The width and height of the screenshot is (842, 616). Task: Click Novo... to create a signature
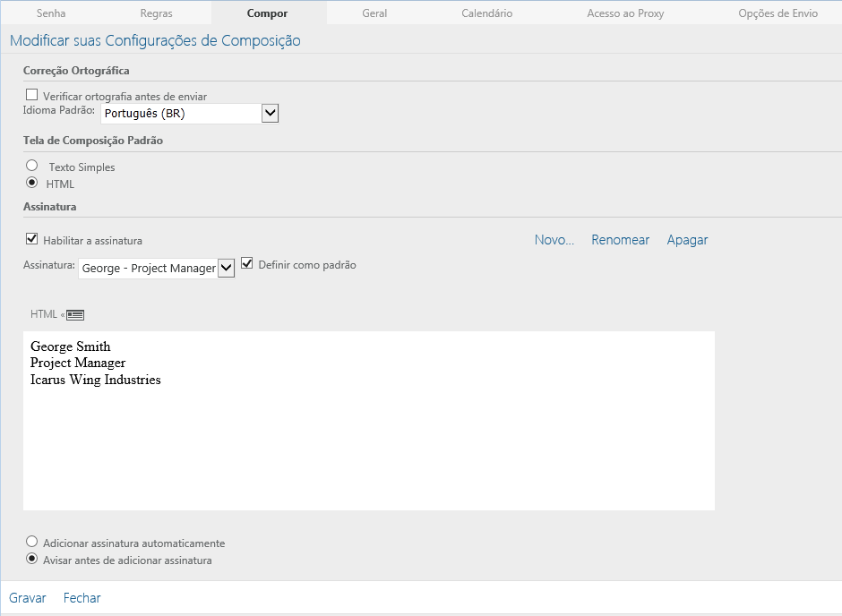click(554, 240)
